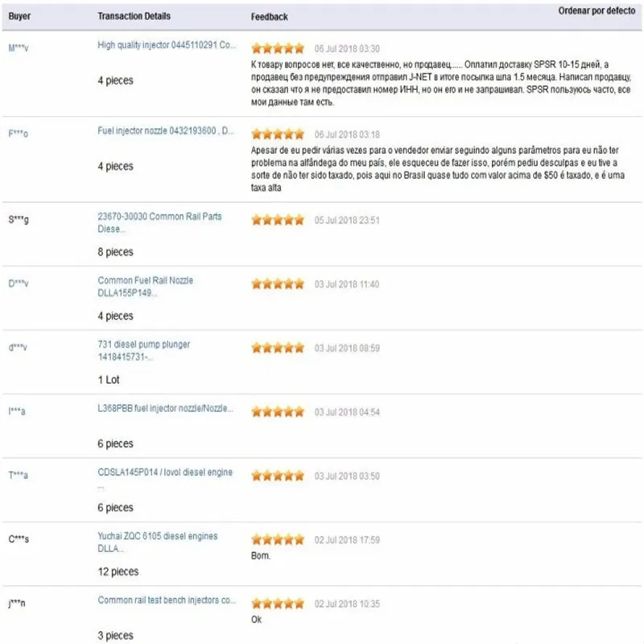The width and height of the screenshot is (644, 644).
Task: Open 'Common rail test bench injectors' link
Action: tap(167, 600)
